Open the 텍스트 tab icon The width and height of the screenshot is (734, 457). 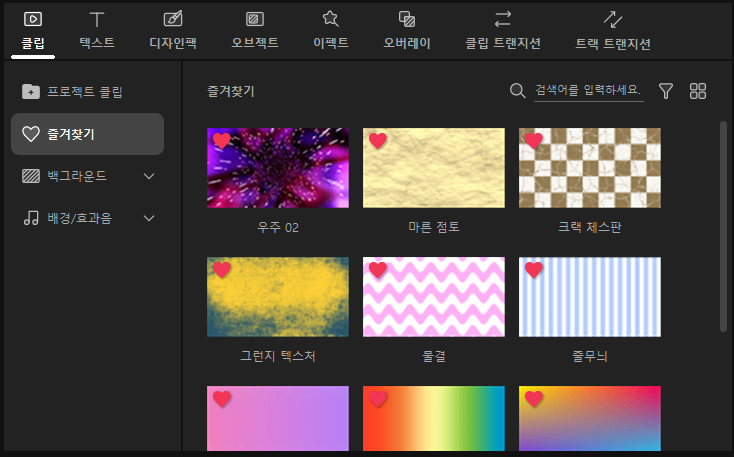(x=97, y=19)
